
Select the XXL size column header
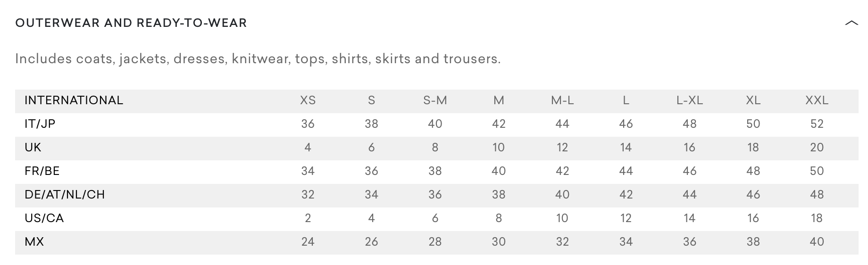coord(817,100)
